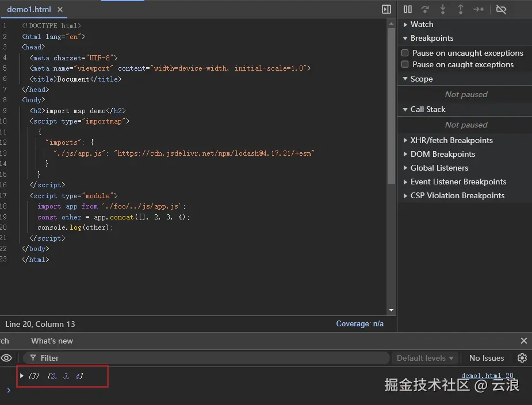
Task: Click line number 18 in gutter
Action: tap(3, 206)
